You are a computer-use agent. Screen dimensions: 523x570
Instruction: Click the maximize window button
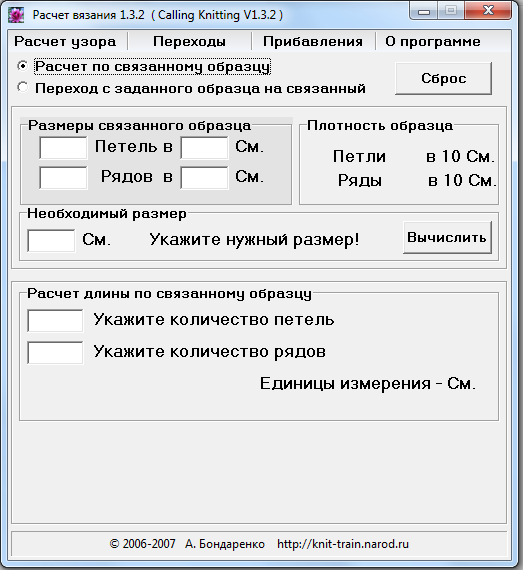tap(451, 12)
